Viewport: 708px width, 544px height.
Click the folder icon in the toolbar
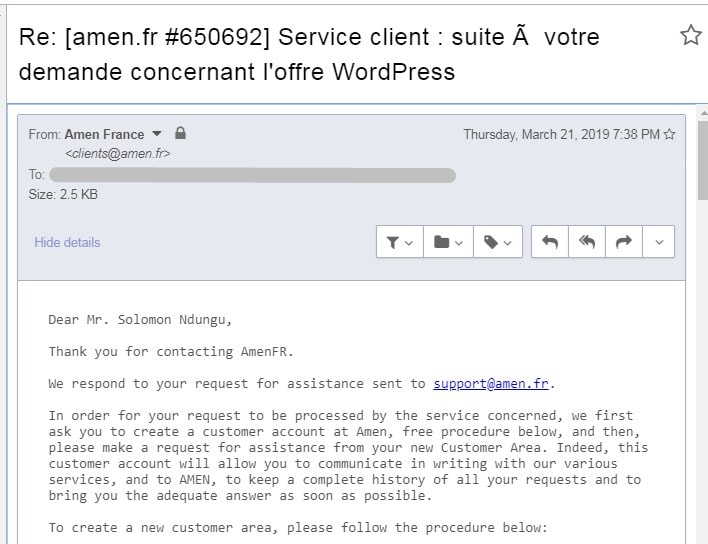point(441,242)
